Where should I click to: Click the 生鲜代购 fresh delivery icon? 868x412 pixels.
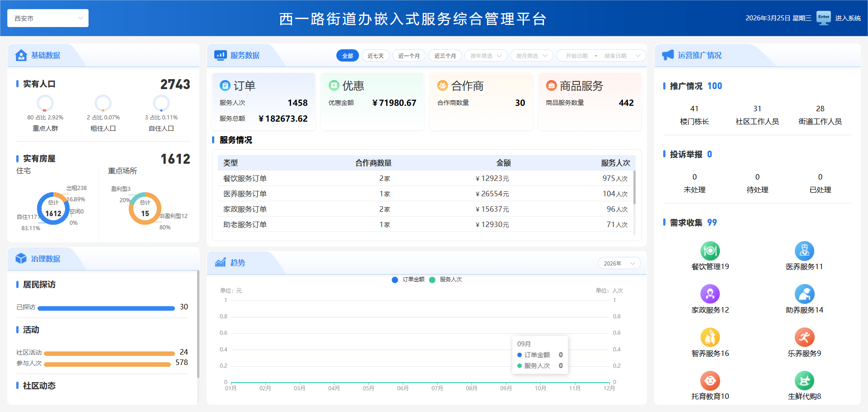[804, 381]
